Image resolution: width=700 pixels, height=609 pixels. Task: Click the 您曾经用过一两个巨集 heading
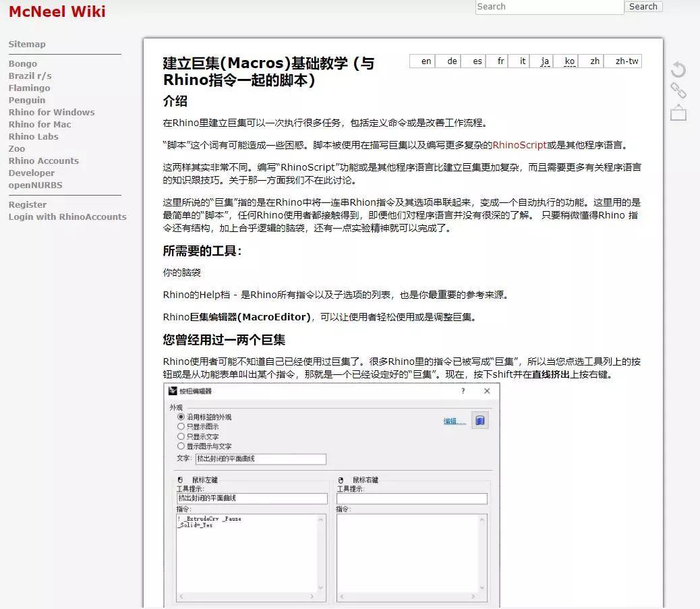(x=224, y=340)
